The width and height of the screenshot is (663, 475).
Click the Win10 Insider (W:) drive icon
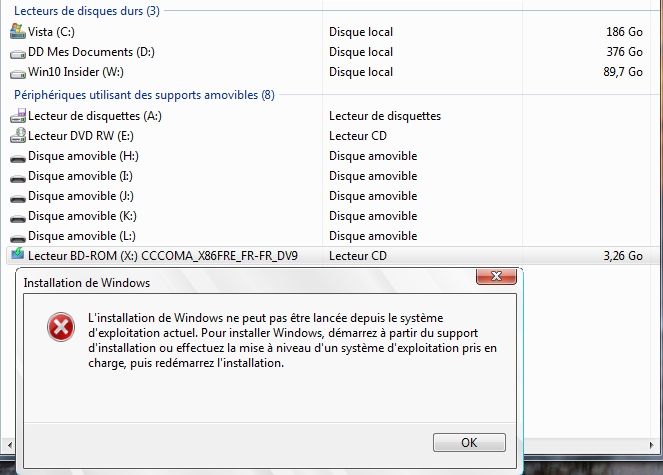pyautogui.click(x=18, y=74)
